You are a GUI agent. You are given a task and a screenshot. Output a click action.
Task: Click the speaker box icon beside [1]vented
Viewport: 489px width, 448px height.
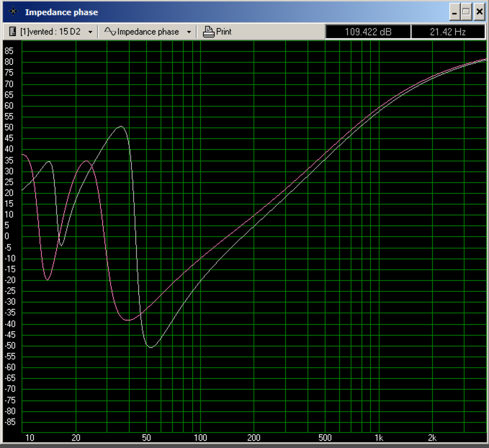[x=13, y=32]
